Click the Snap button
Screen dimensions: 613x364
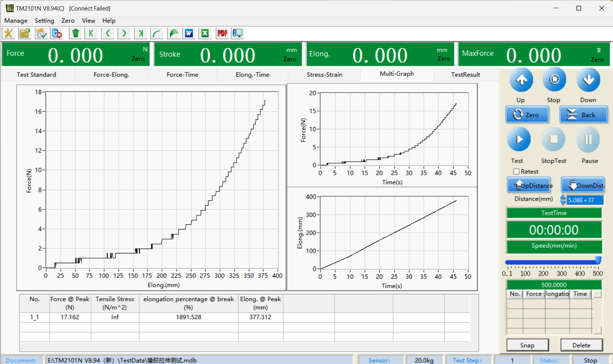pyautogui.click(x=527, y=345)
